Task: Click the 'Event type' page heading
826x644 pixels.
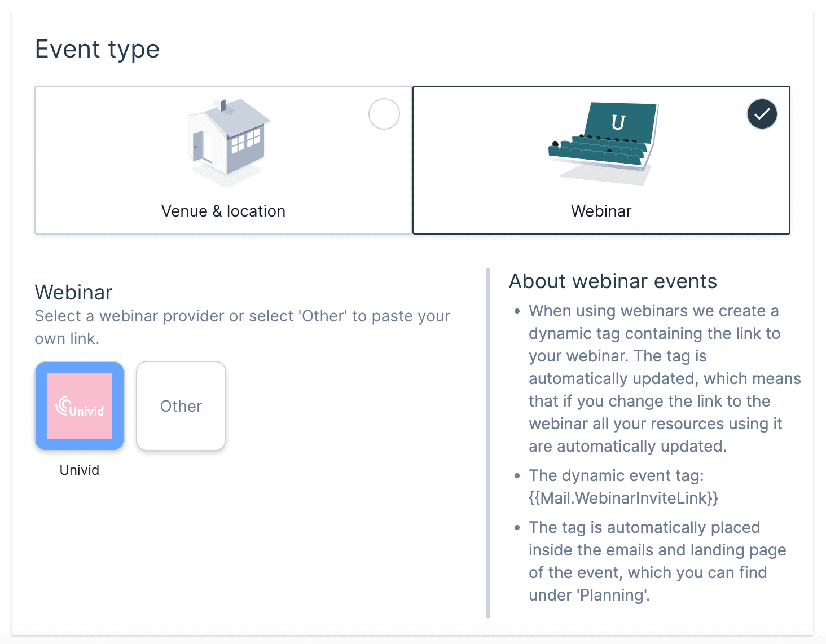Action: (x=96, y=49)
